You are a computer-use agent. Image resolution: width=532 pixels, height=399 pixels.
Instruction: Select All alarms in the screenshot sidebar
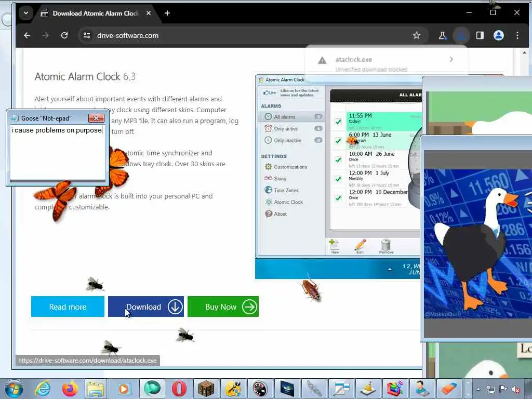292,117
